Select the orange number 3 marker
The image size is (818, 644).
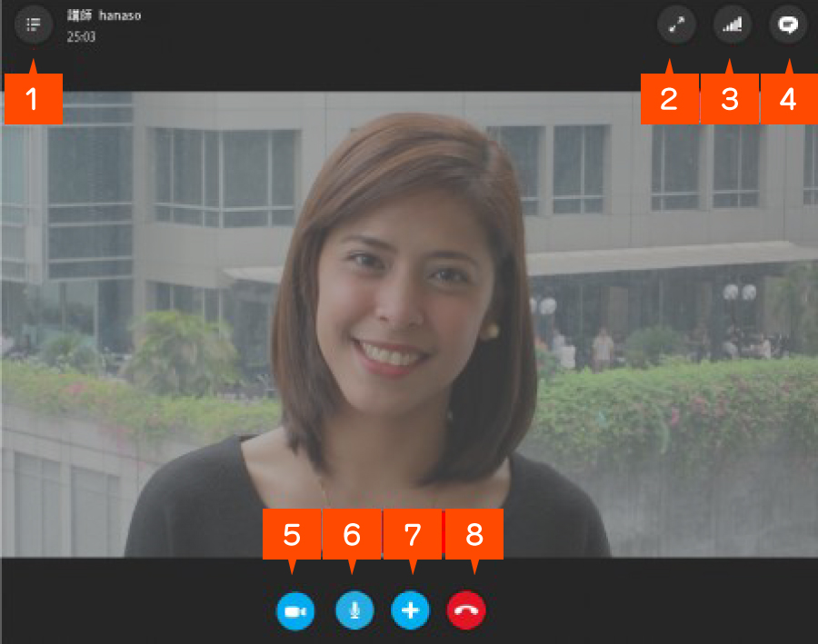[x=729, y=99]
